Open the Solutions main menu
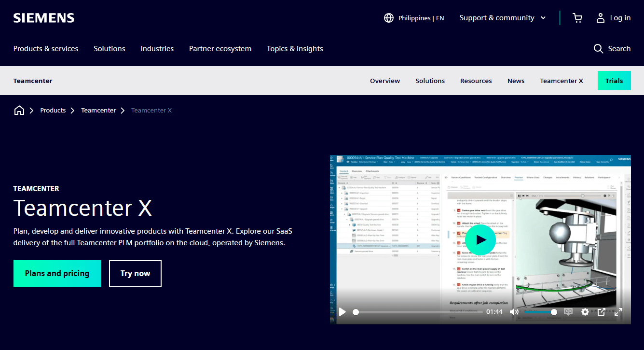The height and width of the screenshot is (350, 644). [x=110, y=49]
